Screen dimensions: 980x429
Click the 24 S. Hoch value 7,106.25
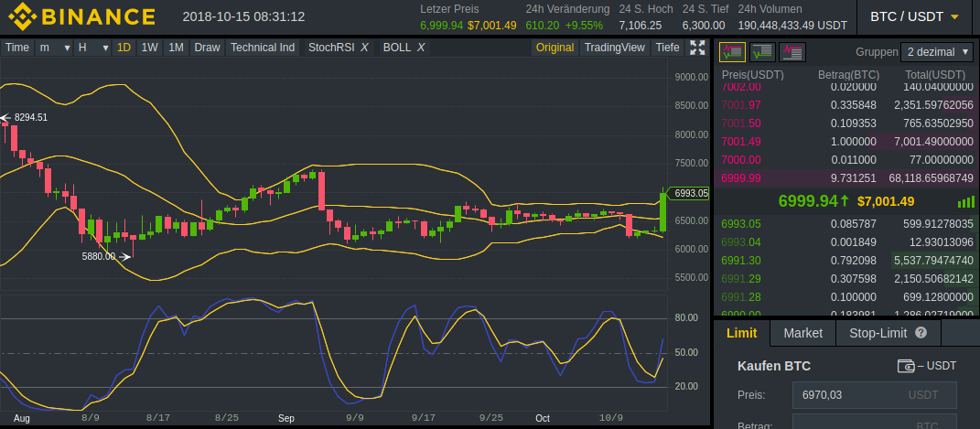(640, 26)
